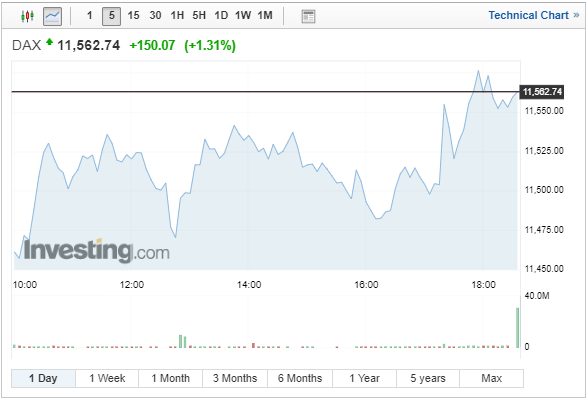
Task: Pick the 1W interval
Action: pos(243,15)
